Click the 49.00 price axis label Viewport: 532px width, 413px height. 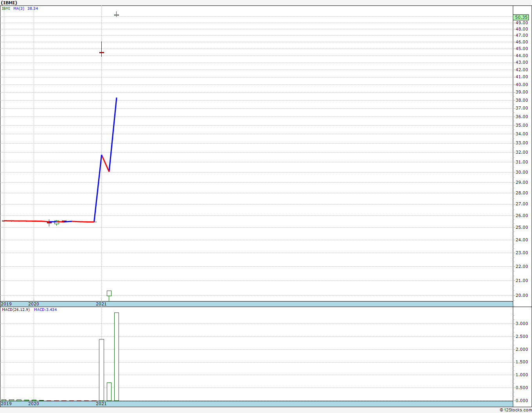[x=521, y=23]
